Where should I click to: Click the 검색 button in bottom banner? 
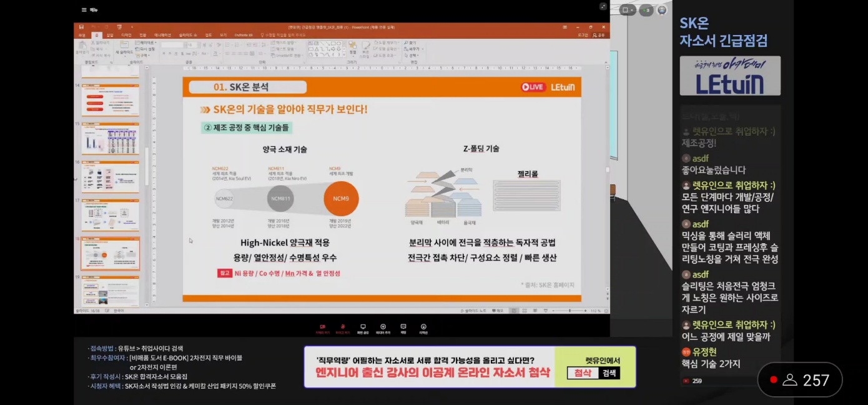click(x=608, y=373)
